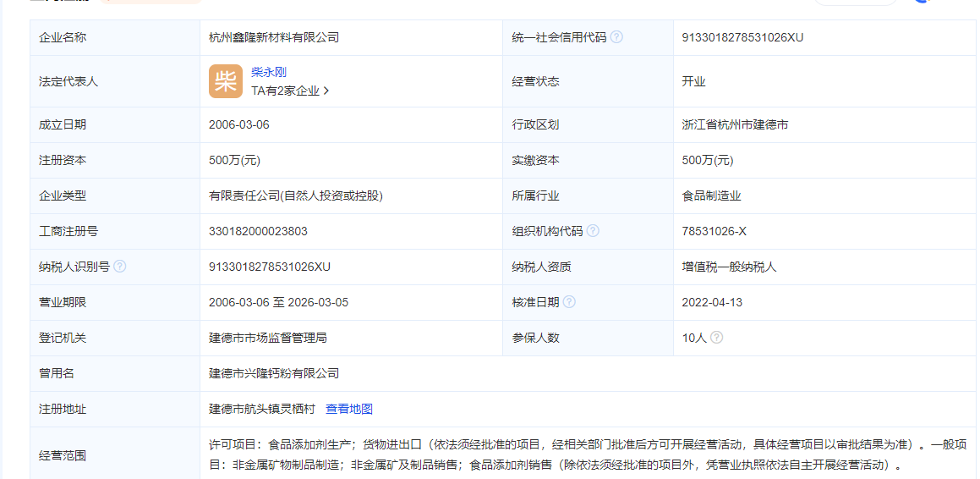Select organization code 78531026-X
980x479 pixels.
(714, 231)
